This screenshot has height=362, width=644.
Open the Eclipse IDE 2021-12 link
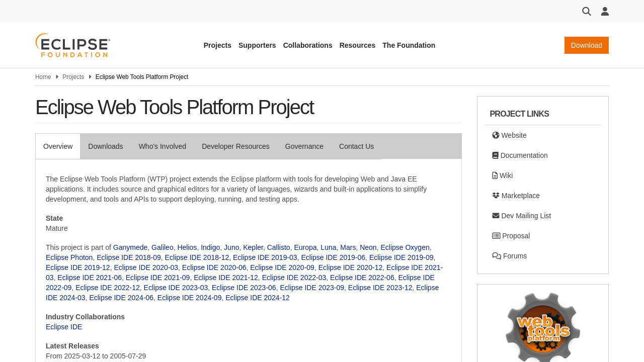(x=226, y=278)
